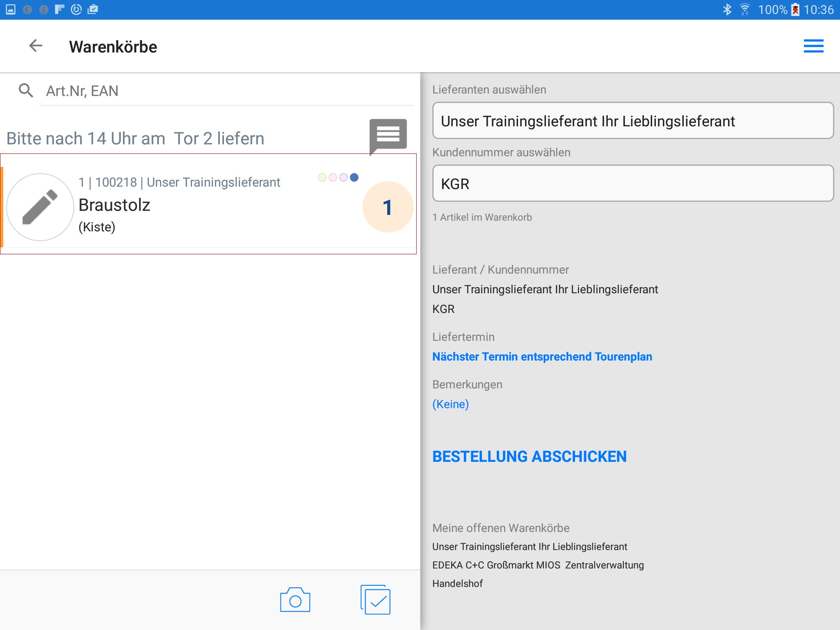Select the blue status dot
This screenshot has width=840, height=630.
[x=354, y=177]
